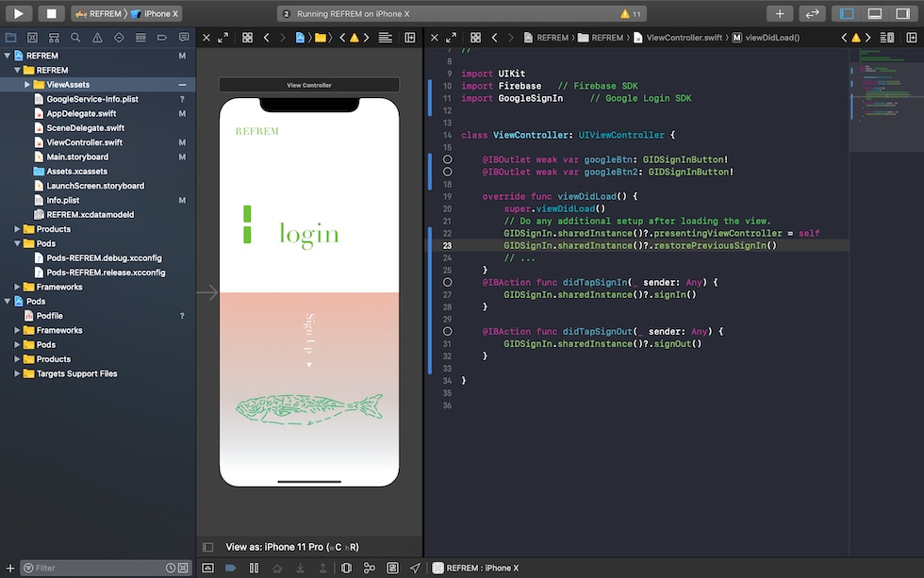Toggle the navigator panel visibility
This screenshot has width=924, height=578.
[847, 13]
